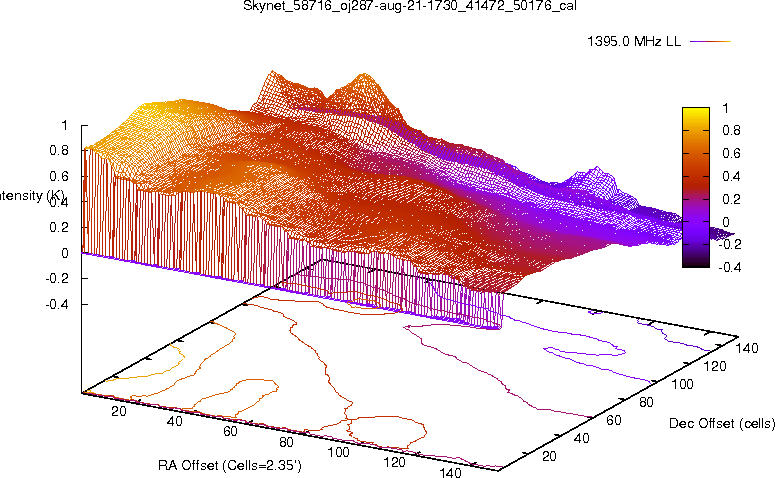
Task: Pick Dec Offset axis tick label 140
Action: 747,348
